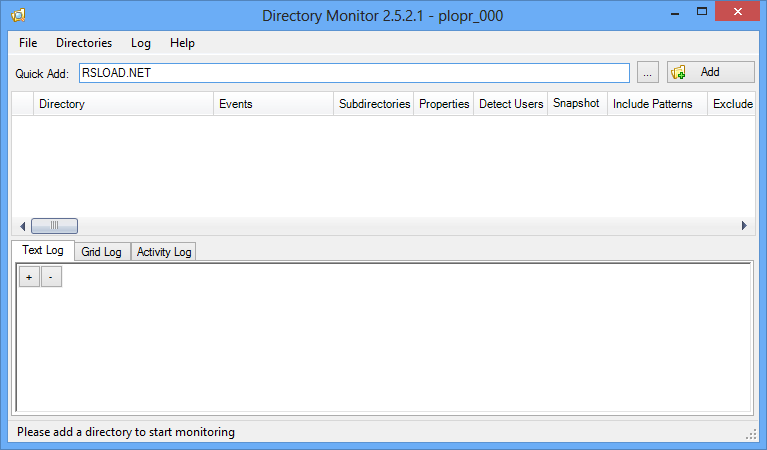Open the File menu
The height and width of the screenshot is (450, 767).
click(x=28, y=43)
